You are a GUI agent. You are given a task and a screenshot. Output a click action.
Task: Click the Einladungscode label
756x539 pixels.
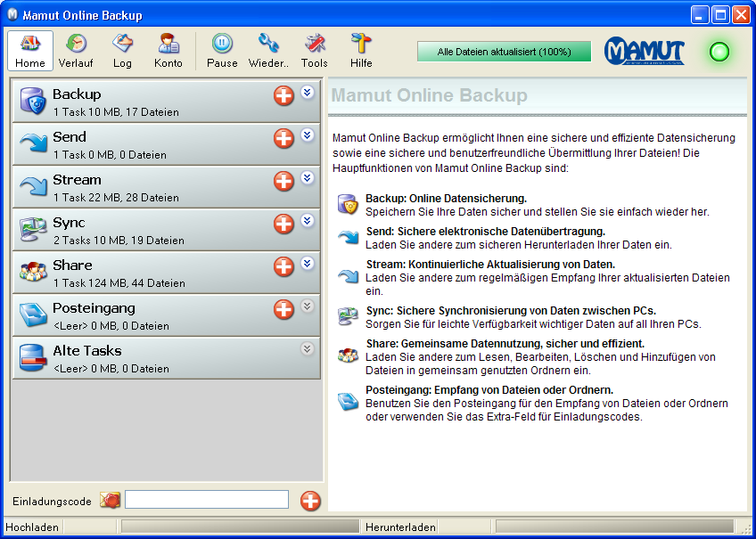click(x=52, y=502)
